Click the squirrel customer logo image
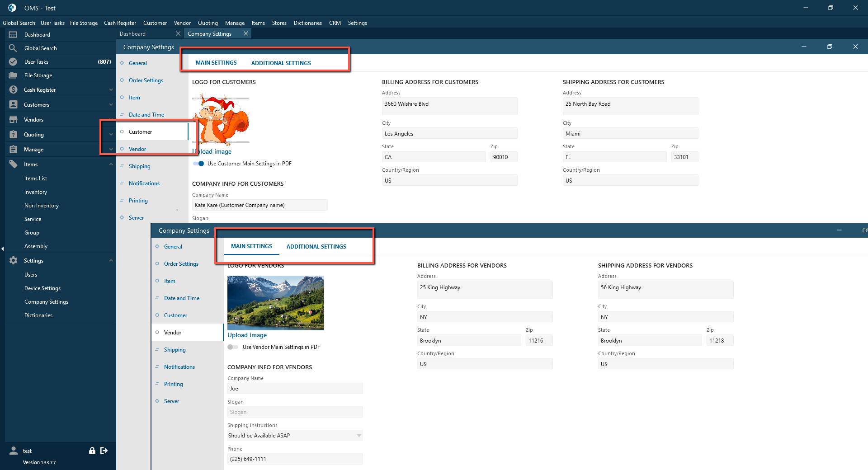 click(x=222, y=119)
